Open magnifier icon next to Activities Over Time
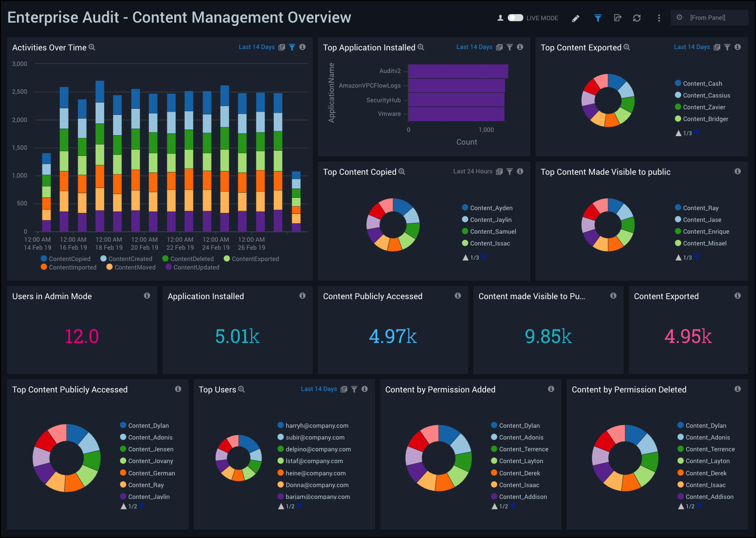 tap(92, 47)
